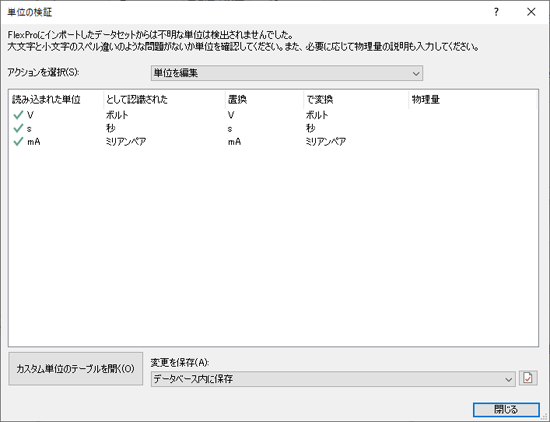The height and width of the screenshot is (422, 550).
Task: Click the 閉じる button
Action: coord(506,409)
